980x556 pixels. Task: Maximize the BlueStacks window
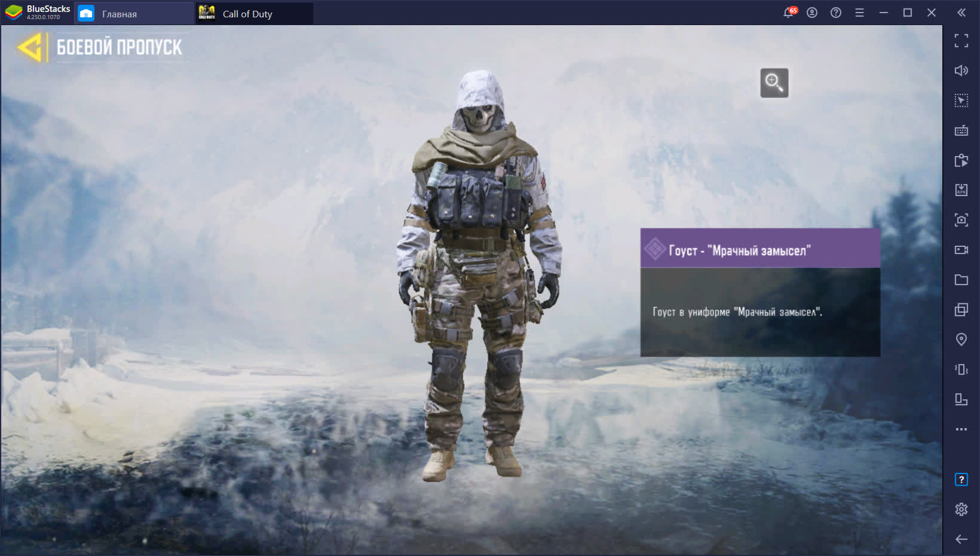pos(908,13)
